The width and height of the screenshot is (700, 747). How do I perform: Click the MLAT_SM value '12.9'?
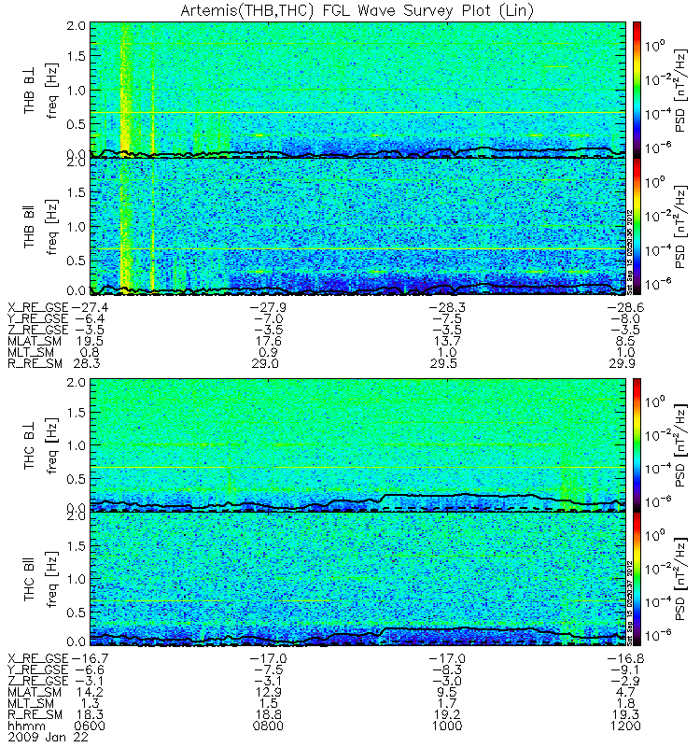pos(268,692)
